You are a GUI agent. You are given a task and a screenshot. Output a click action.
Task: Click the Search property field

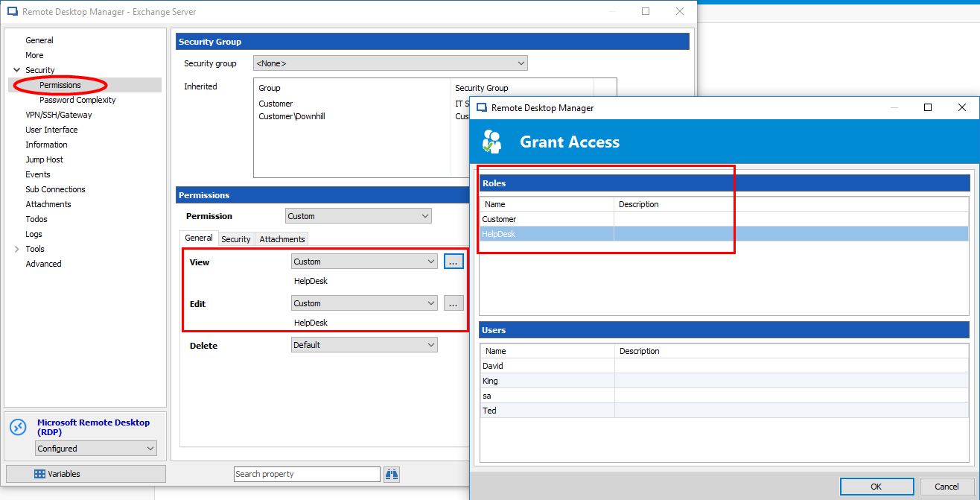(307, 474)
